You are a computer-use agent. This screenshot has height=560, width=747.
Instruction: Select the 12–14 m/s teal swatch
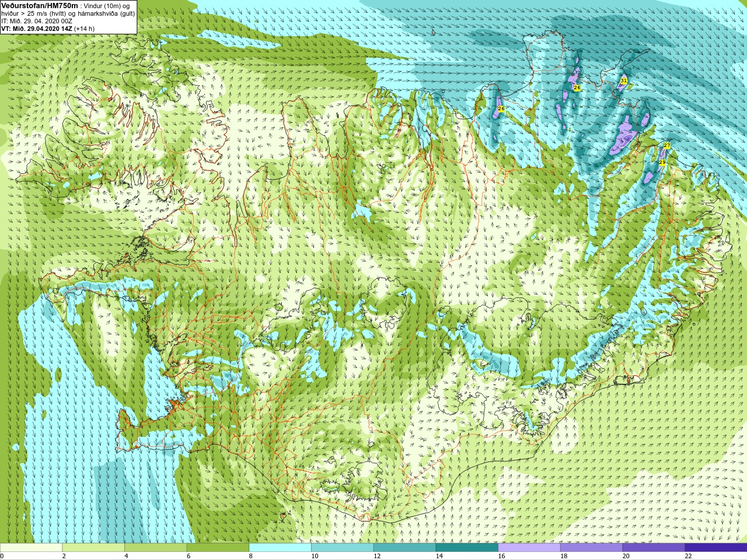coord(404,548)
